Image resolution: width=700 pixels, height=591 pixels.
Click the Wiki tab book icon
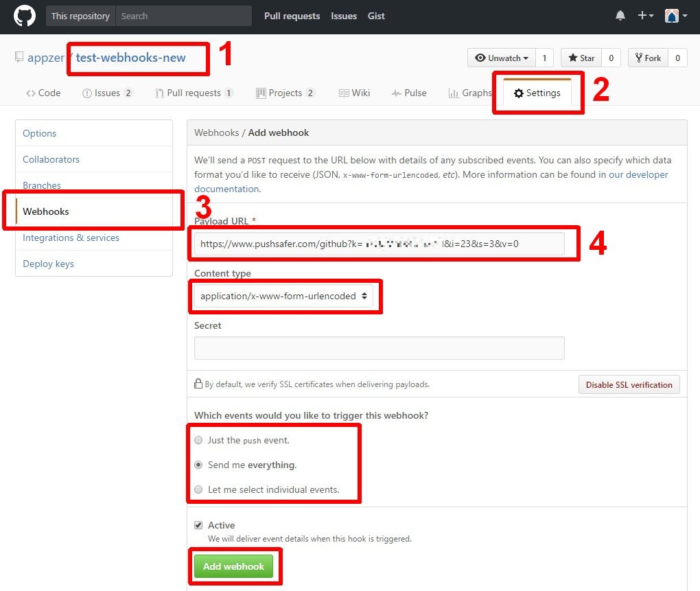[x=344, y=93]
